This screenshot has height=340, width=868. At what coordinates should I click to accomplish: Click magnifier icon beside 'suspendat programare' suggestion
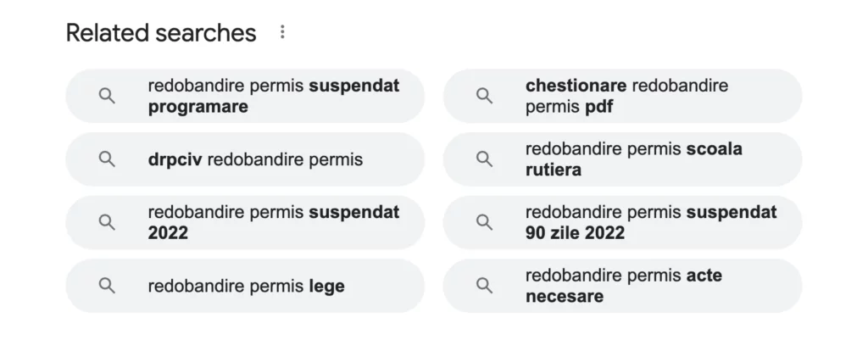(x=107, y=96)
